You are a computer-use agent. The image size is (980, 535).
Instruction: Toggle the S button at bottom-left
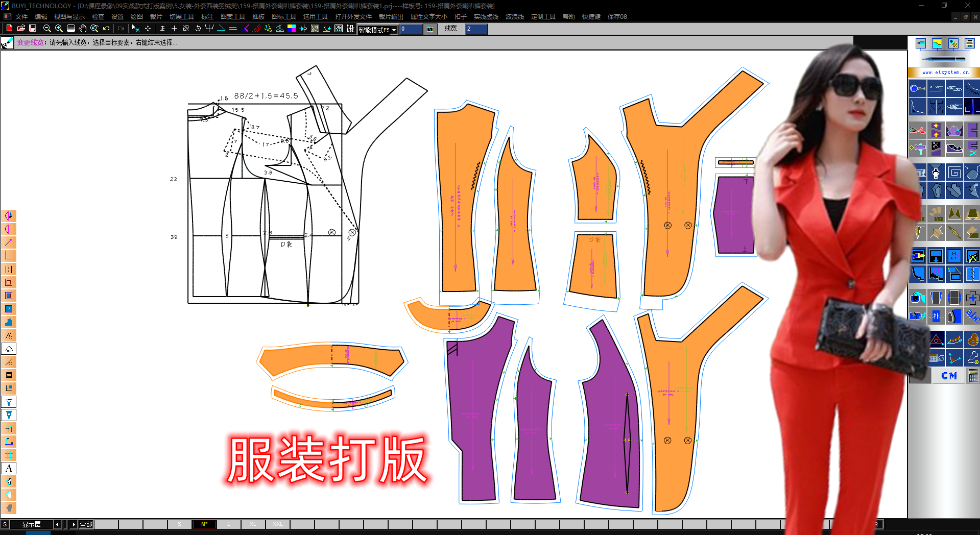pyautogui.click(x=6, y=524)
